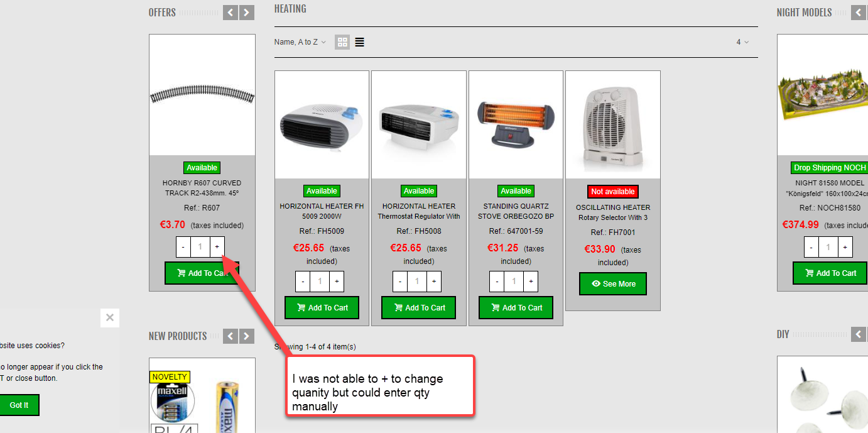The image size is (868, 433).
Task: Click quantity field for quartz stove Orbegozo
Action: point(514,282)
